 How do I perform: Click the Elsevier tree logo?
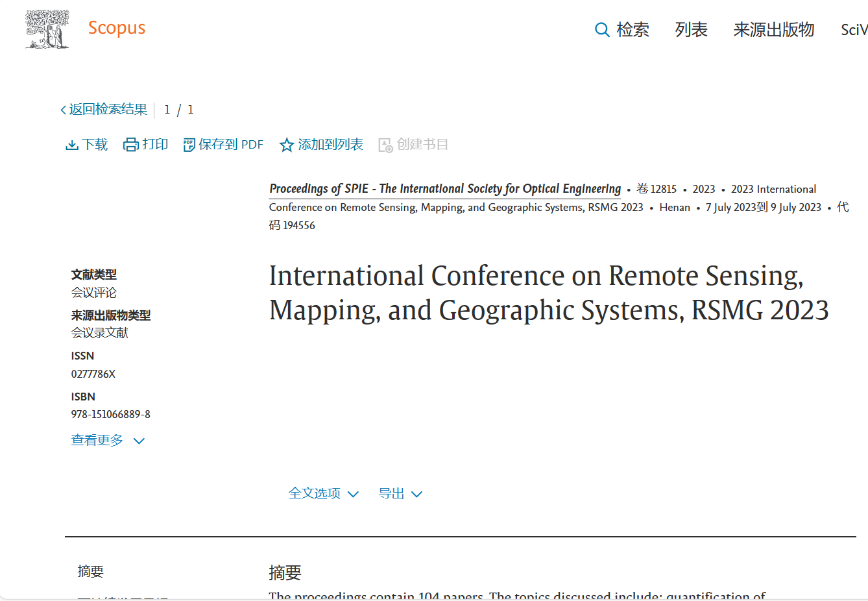click(47, 29)
